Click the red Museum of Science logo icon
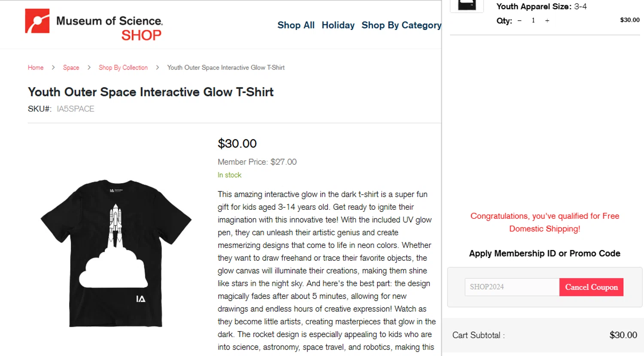The width and height of the screenshot is (644, 356). (37, 21)
